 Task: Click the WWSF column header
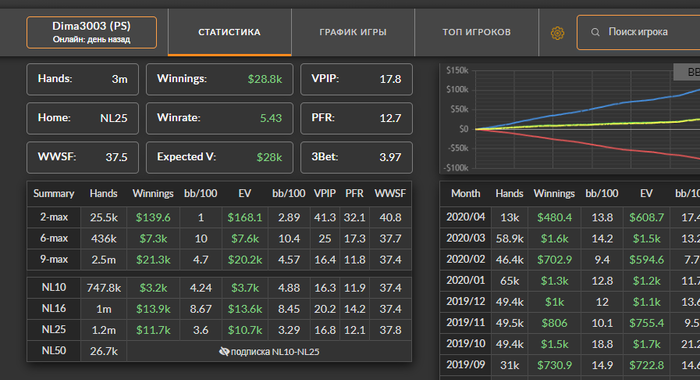(390, 194)
